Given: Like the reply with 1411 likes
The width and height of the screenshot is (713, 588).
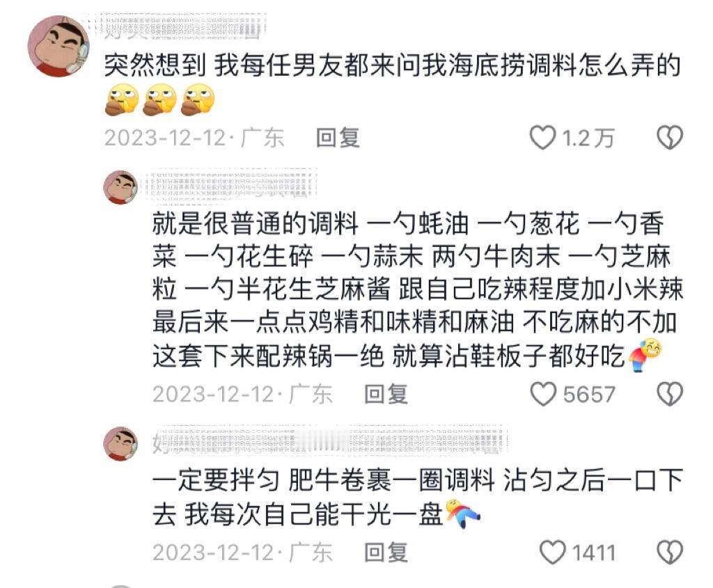Looking at the screenshot, I should coord(552,552).
